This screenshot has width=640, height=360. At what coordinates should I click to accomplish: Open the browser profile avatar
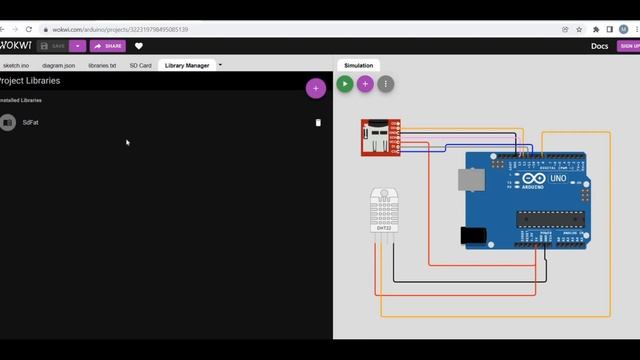(623, 29)
